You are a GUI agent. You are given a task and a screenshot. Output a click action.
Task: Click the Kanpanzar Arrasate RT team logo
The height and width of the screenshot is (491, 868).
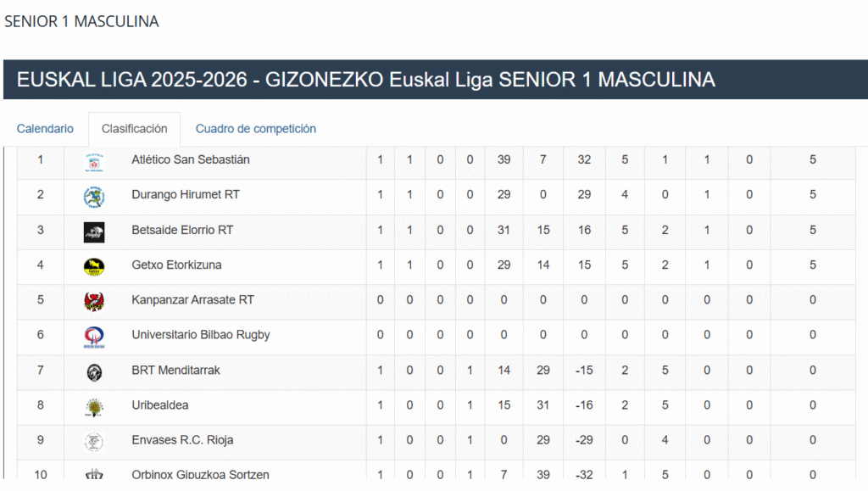point(94,301)
